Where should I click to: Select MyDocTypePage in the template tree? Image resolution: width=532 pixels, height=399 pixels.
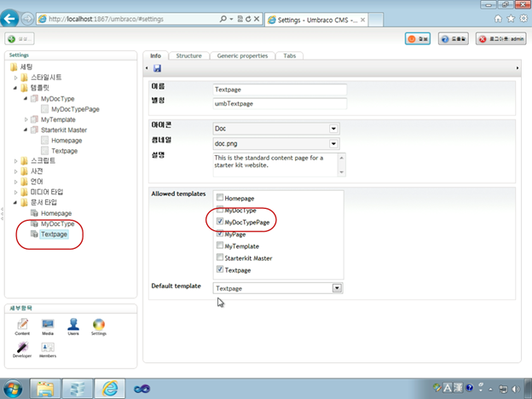[x=75, y=109]
